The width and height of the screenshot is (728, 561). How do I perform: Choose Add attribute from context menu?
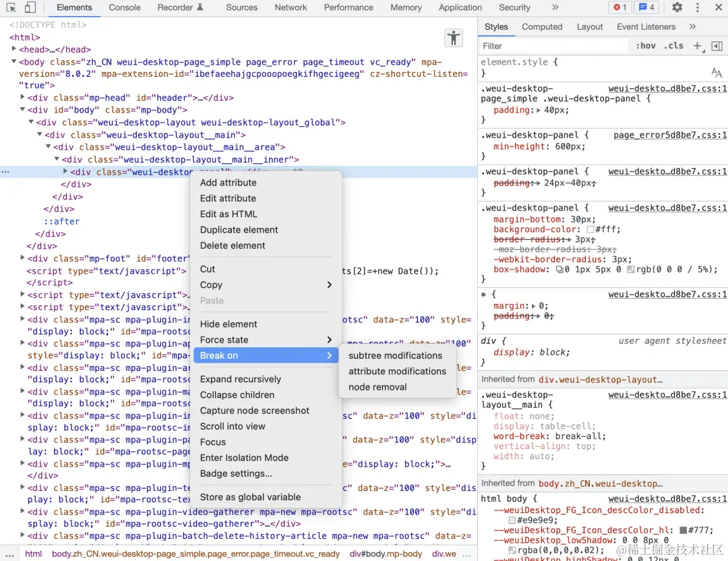click(x=266, y=183)
